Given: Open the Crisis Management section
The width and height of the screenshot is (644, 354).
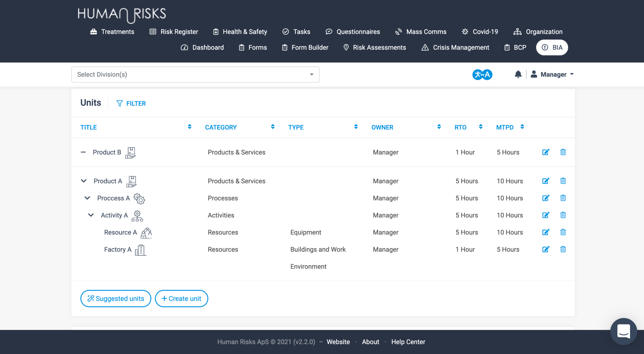Looking at the screenshot, I should [455, 47].
